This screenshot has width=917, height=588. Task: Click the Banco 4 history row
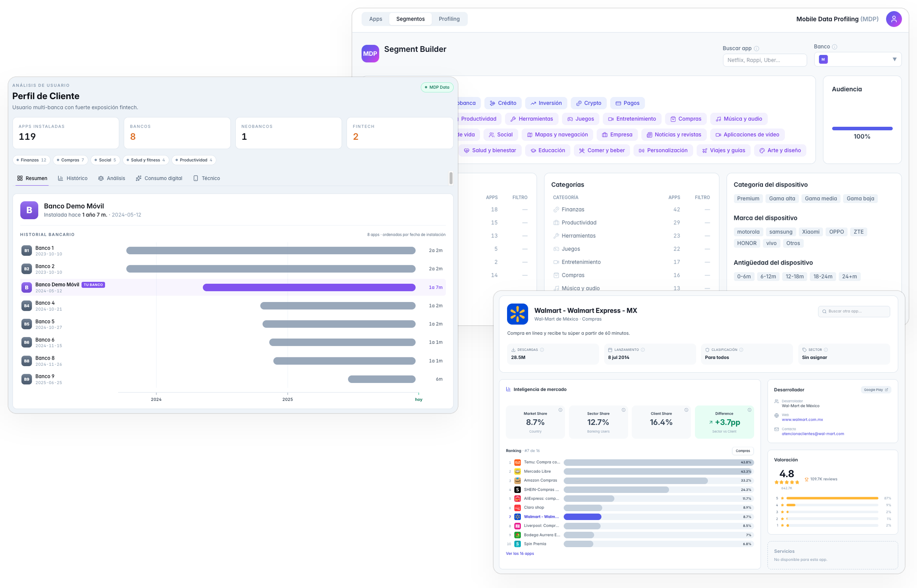[x=233, y=306]
